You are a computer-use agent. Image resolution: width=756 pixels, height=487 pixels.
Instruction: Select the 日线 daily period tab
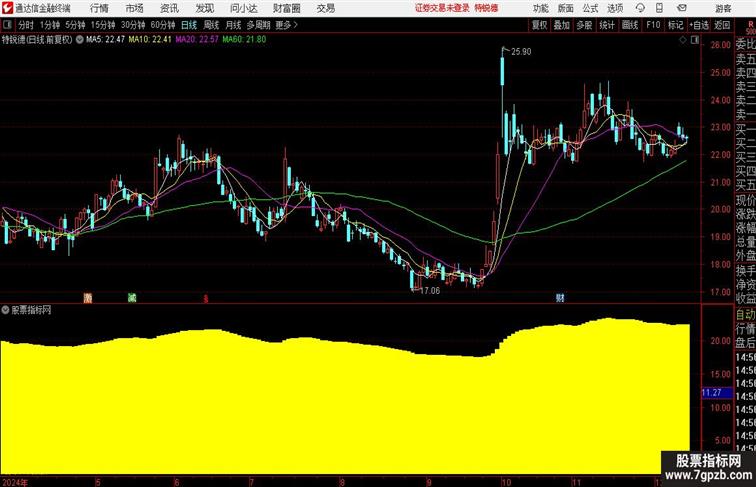[x=189, y=25]
